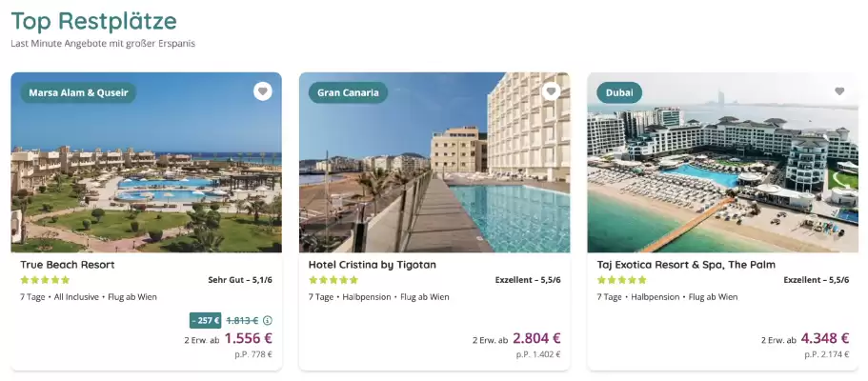
Task: Open the True Beach Resort title link
Action: (x=68, y=264)
